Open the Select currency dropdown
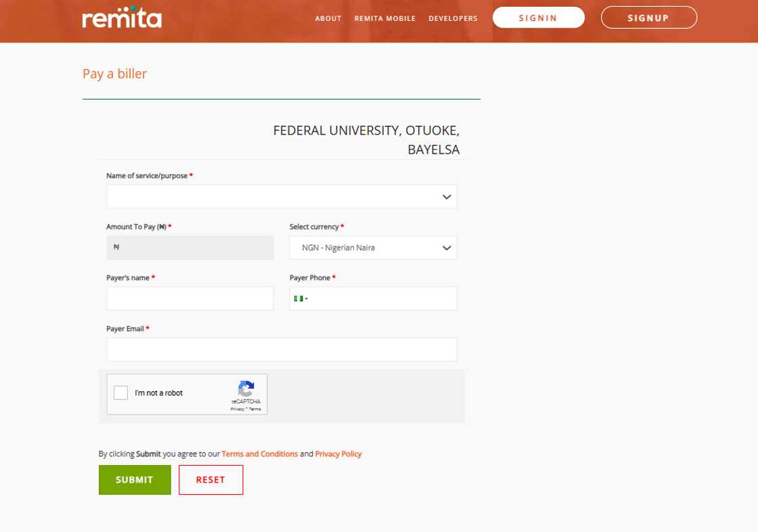 pyautogui.click(x=373, y=248)
